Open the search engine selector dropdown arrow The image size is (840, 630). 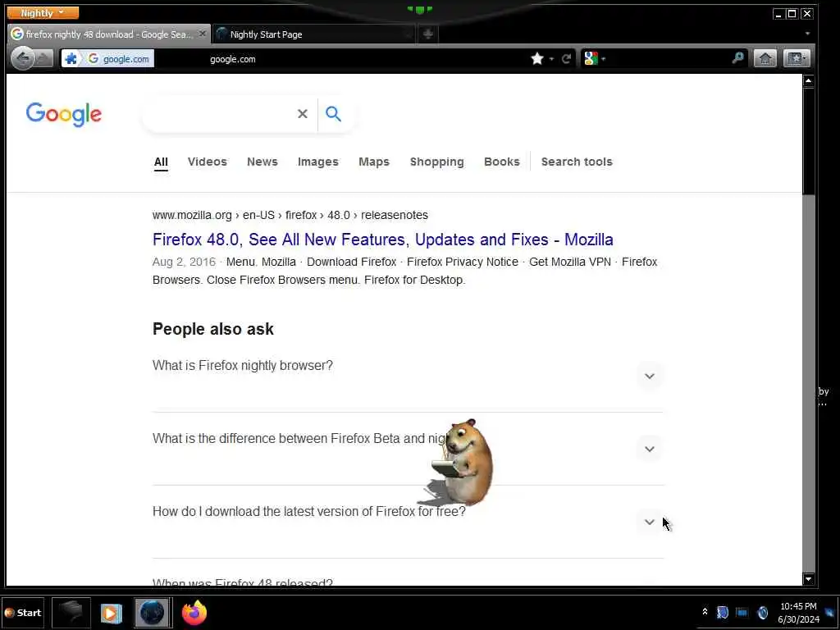(x=603, y=59)
